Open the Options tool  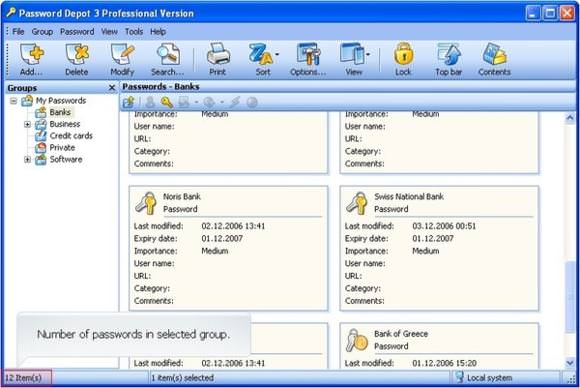click(x=308, y=59)
